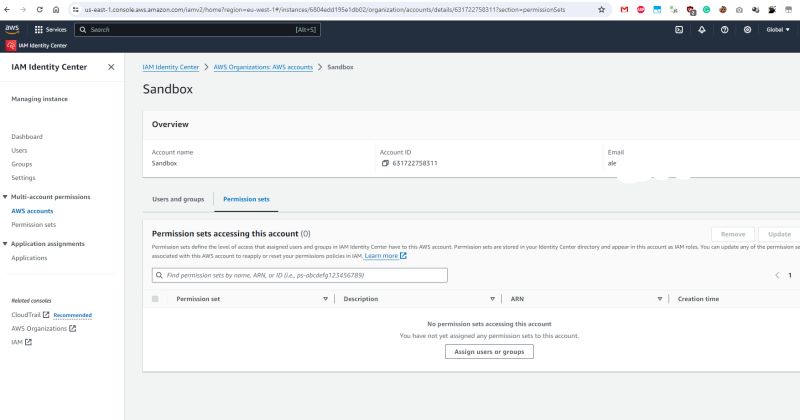The width and height of the screenshot is (800, 420).
Task: Click IAM Identity Center breadcrumb link
Action: 170,67
